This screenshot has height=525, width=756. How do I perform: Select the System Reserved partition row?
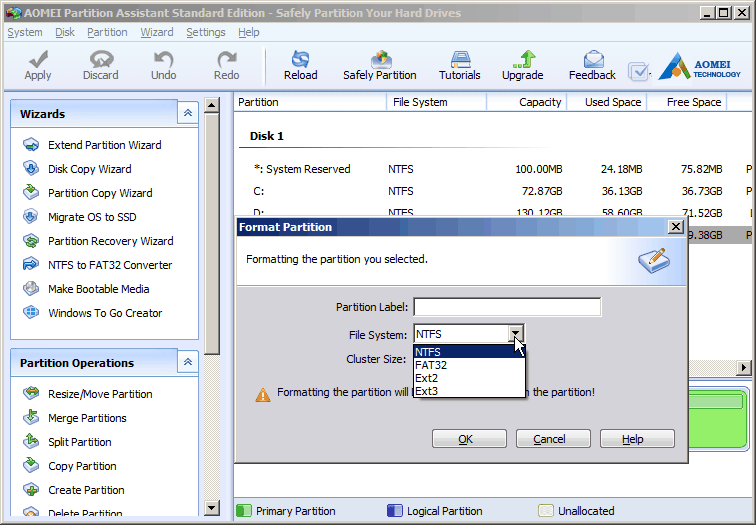[494, 169]
